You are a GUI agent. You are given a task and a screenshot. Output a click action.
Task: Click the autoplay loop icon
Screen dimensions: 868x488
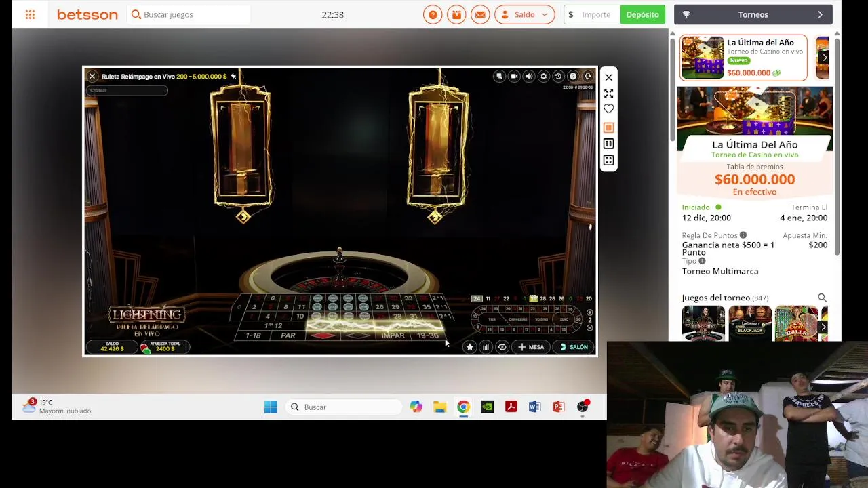pos(502,347)
